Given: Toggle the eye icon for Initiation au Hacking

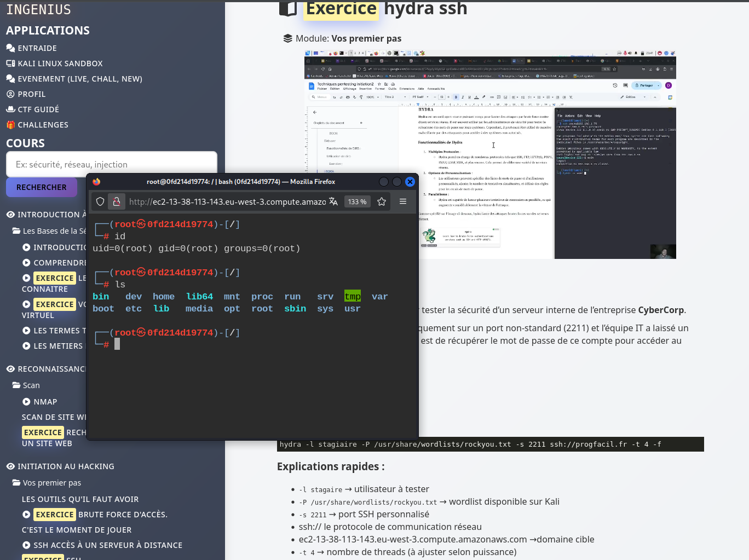Looking at the screenshot, I should pyautogui.click(x=10, y=466).
